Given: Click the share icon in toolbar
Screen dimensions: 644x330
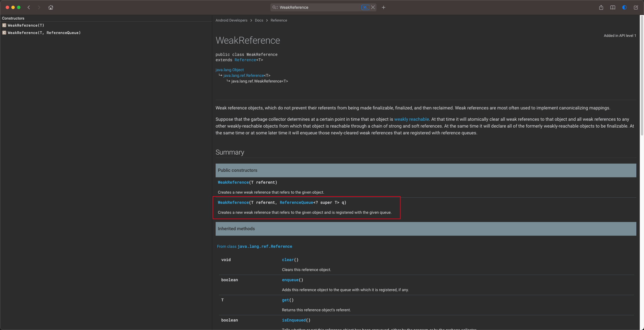Looking at the screenshot, I should (x=601, y=7).
